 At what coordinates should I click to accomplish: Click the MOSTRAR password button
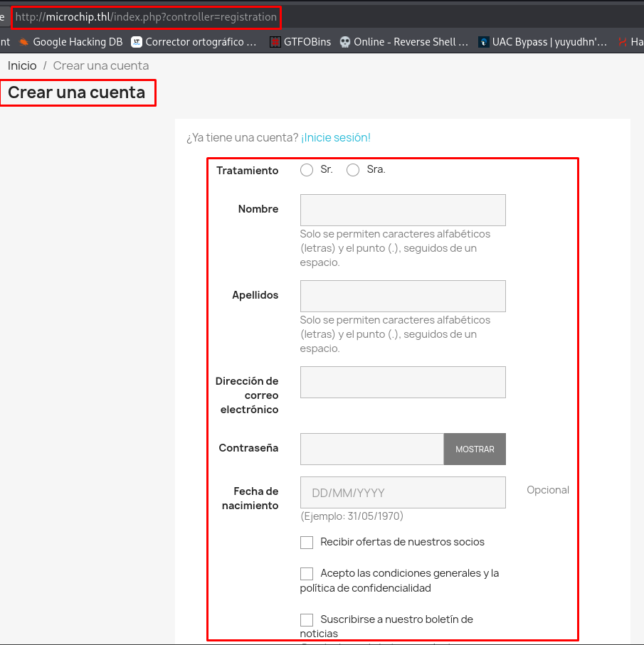(x=475, y=449)
